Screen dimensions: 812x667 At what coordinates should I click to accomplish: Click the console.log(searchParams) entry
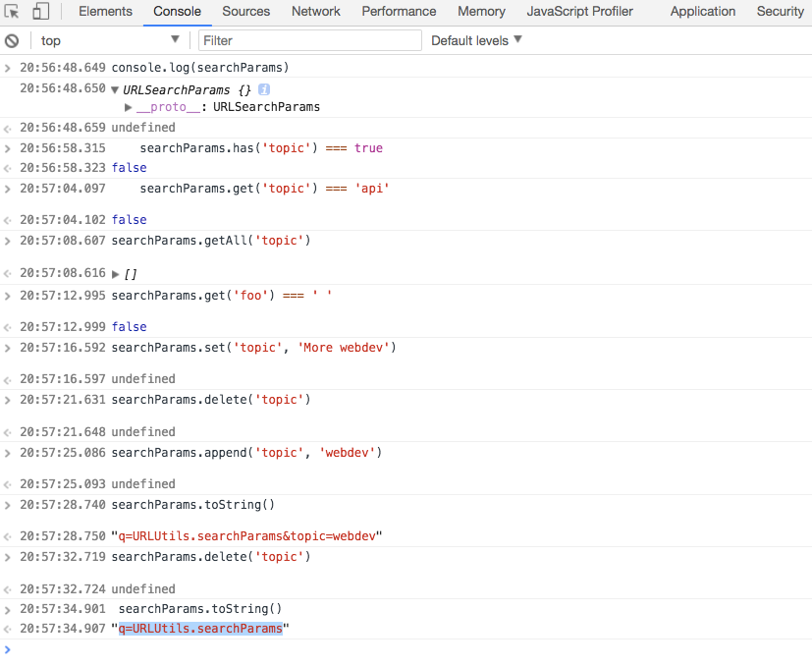point(200,68)
